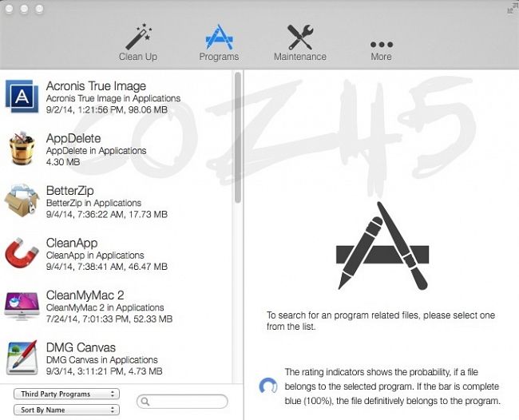519x420 pixels.
Task: Select the DMG Canvas title text
Action: [x=81, y=347]
